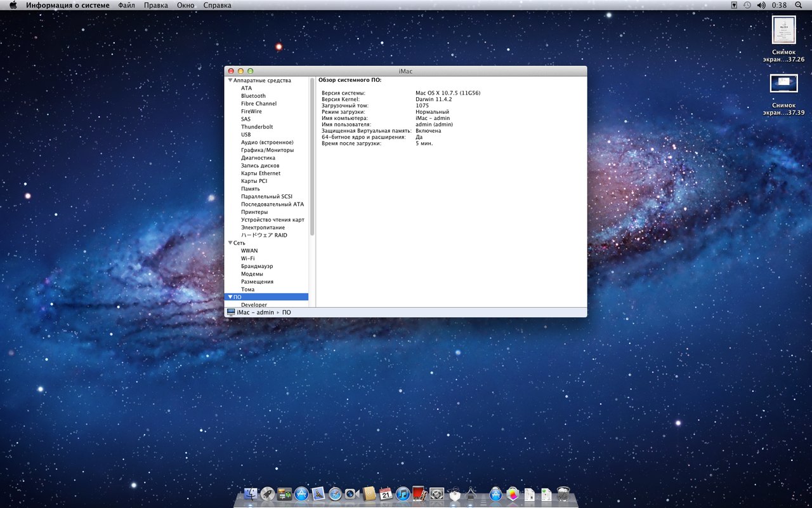Select Developer in the sidebar
812x508 pixels.
[x=254, y=305]
